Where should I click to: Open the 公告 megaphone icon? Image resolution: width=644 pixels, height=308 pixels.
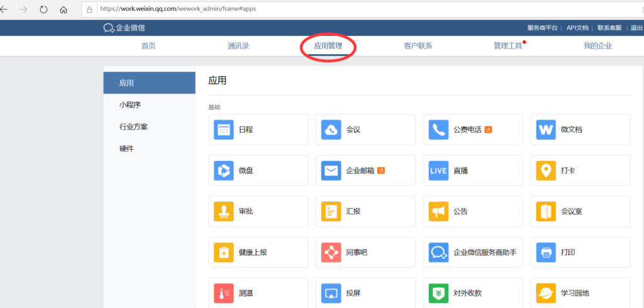pyautogui.click(x=438, y=211)
